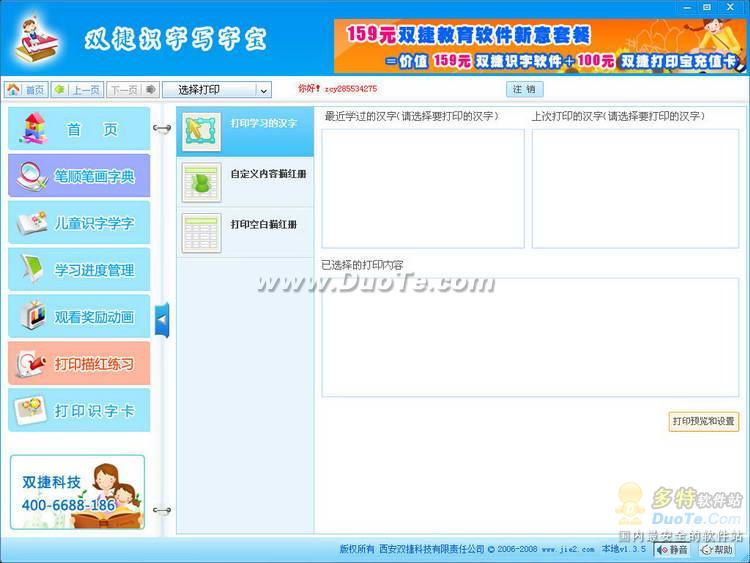This screenshot has height=563, width=750.
Task: Click the 双捷科技 phone number card
Action: (77, 492)
